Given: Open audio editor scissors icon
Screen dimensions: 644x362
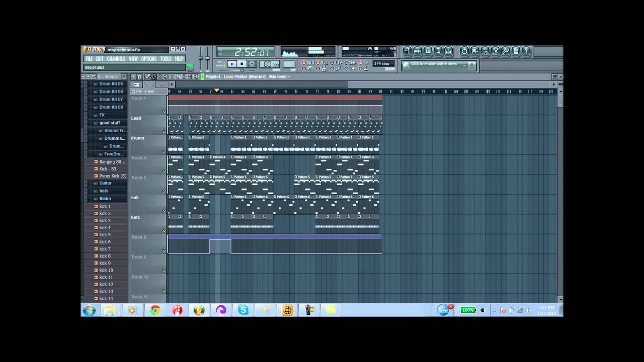Looking at the screenshot, I should 495,51.
